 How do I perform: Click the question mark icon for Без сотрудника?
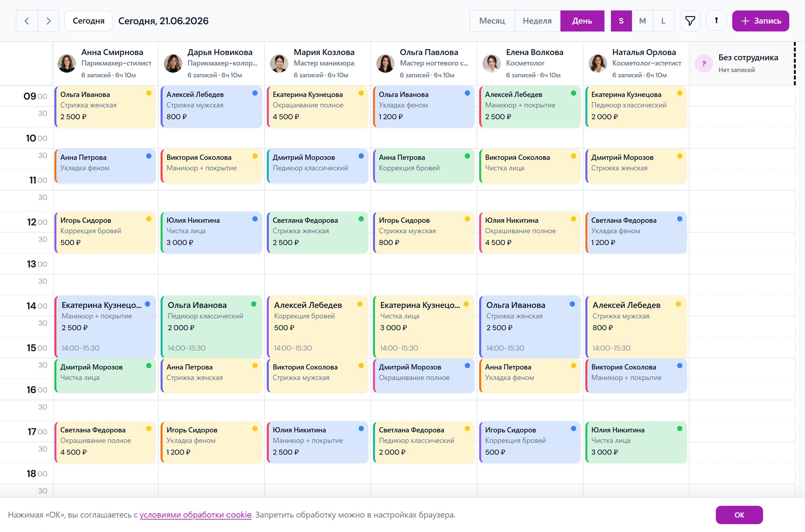tap(704, 64)
